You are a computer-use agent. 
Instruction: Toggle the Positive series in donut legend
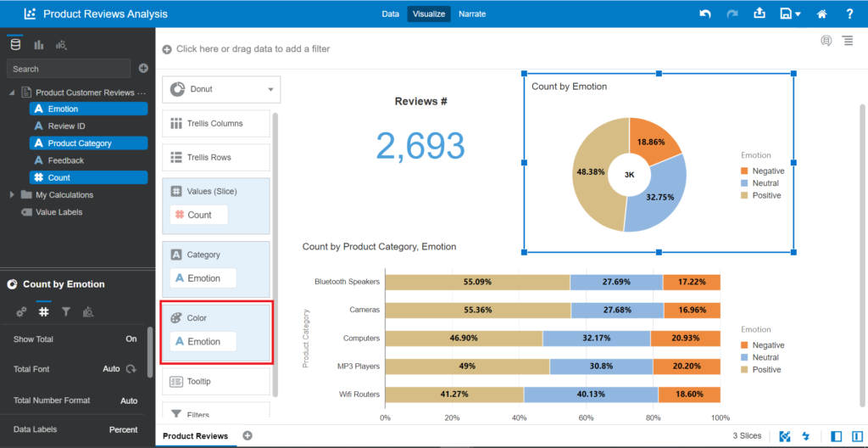[x=760, y=195]
